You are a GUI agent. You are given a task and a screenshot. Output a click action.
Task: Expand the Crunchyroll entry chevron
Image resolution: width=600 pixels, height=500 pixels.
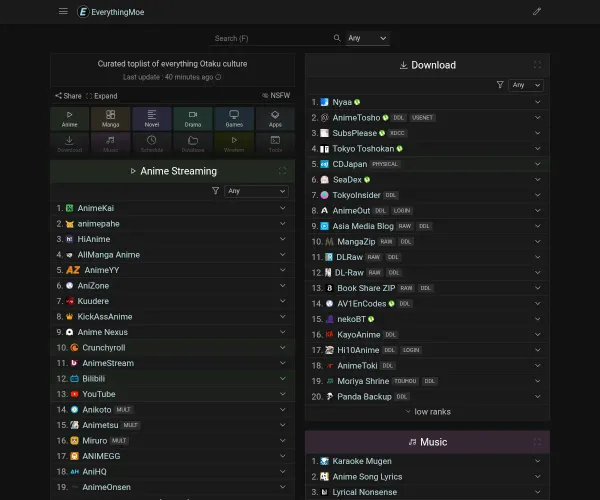coord(283,347)
